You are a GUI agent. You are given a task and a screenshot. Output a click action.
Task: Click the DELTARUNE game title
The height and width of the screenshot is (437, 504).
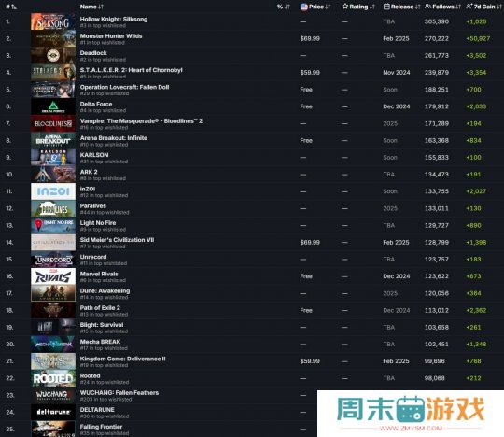(x=97, y=410)
